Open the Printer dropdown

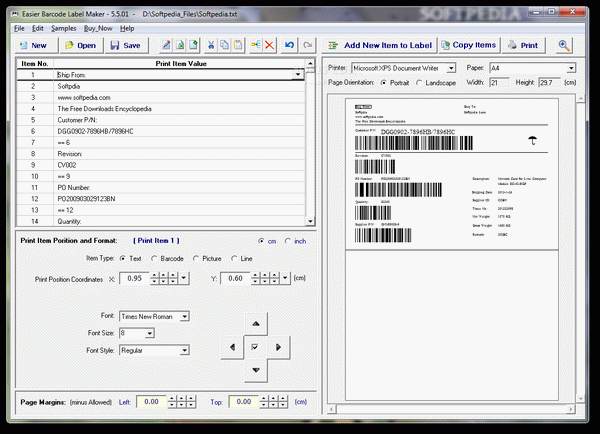451,68
